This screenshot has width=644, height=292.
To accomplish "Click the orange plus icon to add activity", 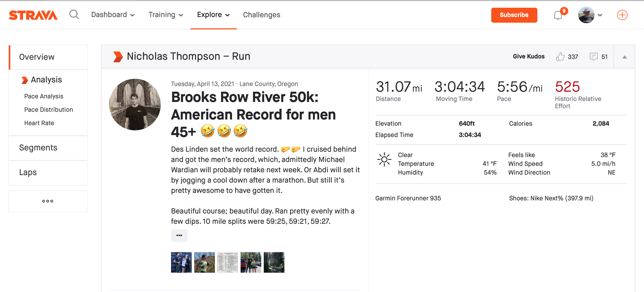I will click(622, 15).
